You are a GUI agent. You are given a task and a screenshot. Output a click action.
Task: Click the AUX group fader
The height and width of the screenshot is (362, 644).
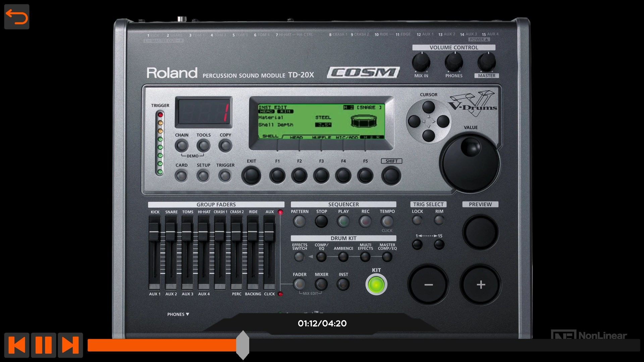[x=269, y=232]
